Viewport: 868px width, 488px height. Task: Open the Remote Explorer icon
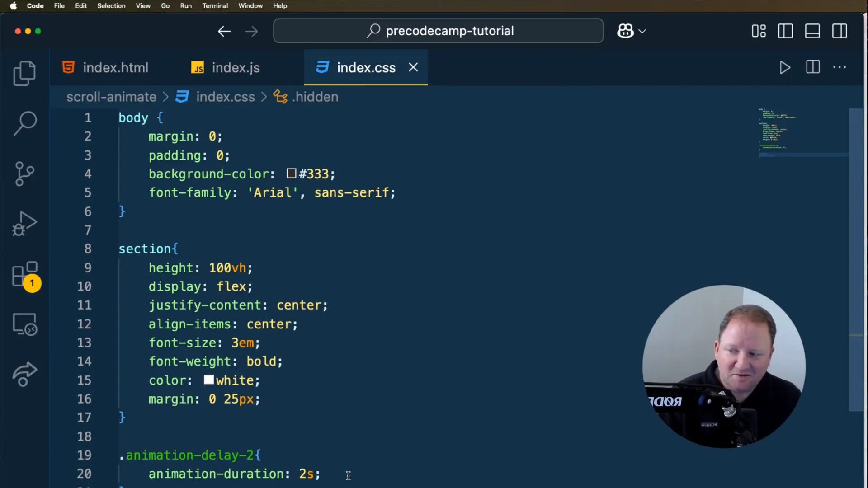(x=24, y=324)
